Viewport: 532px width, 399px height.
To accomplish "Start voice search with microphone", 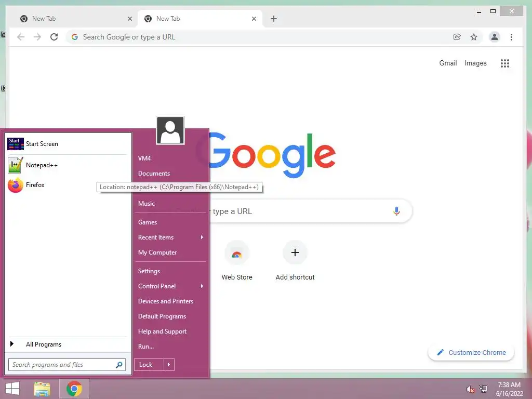I will click(396, 211).
